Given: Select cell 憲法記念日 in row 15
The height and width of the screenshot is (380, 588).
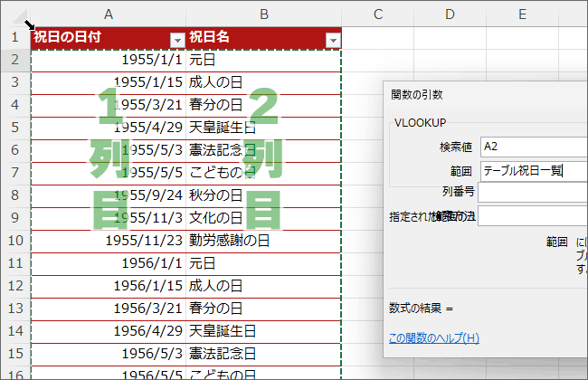Looking at the screenshot, I should click(x=263, y=354).
